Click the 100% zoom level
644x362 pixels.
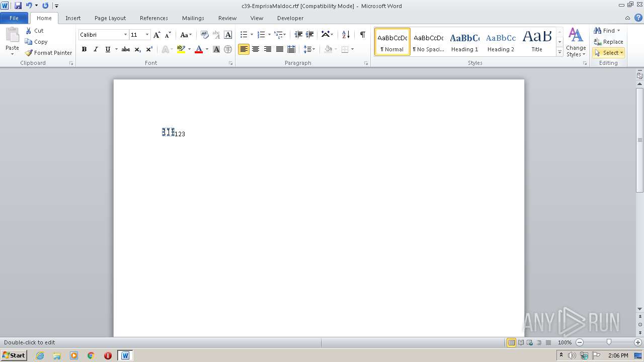coord(565,342)
